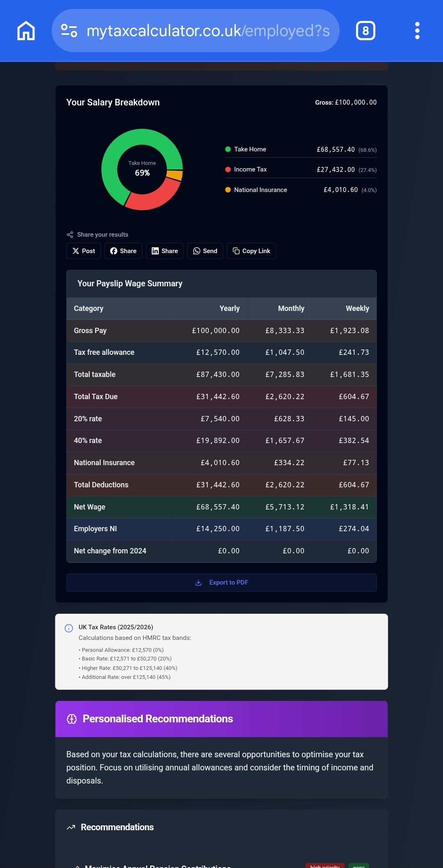Screen dimensions: 443x868
Task: Click the donut chart Take Home 69%
Action: (x=142, y=169)
